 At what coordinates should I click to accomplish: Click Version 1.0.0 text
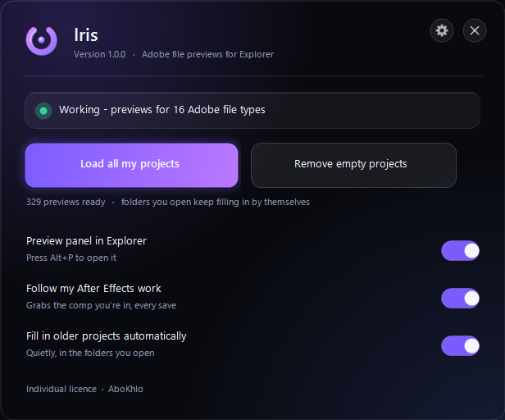click(99, 54)
